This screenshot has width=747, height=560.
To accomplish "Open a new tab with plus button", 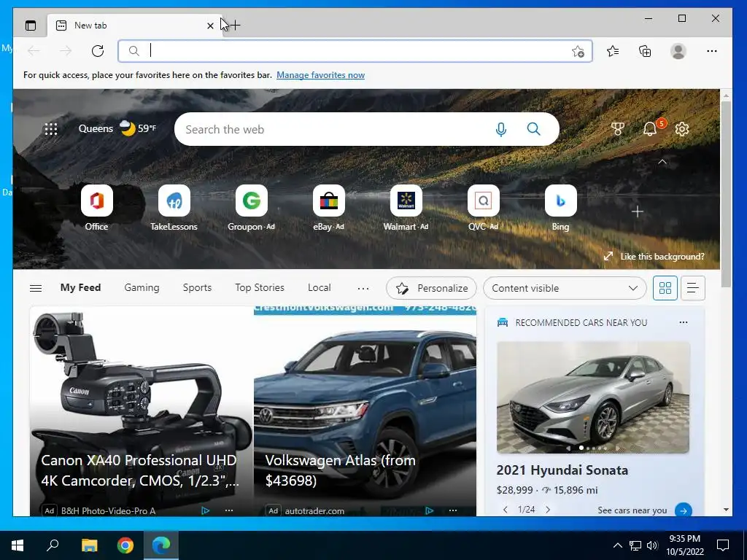I will [x=235, y=26].
